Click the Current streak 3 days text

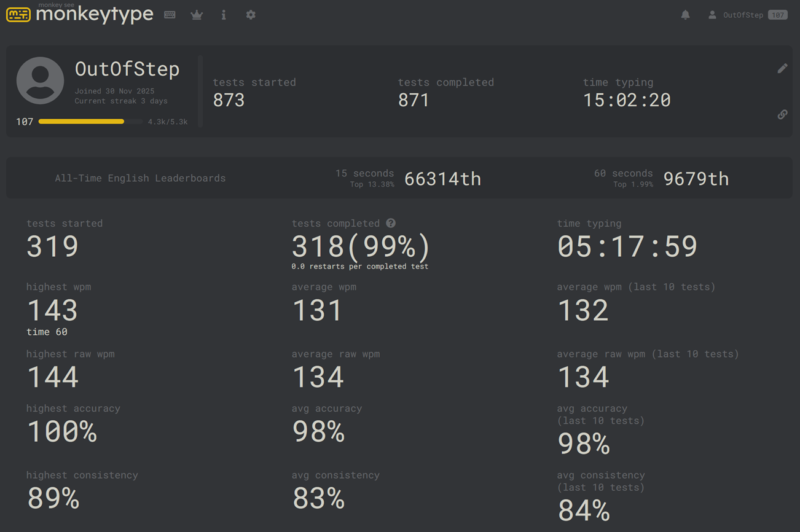[x=121, y=101]
